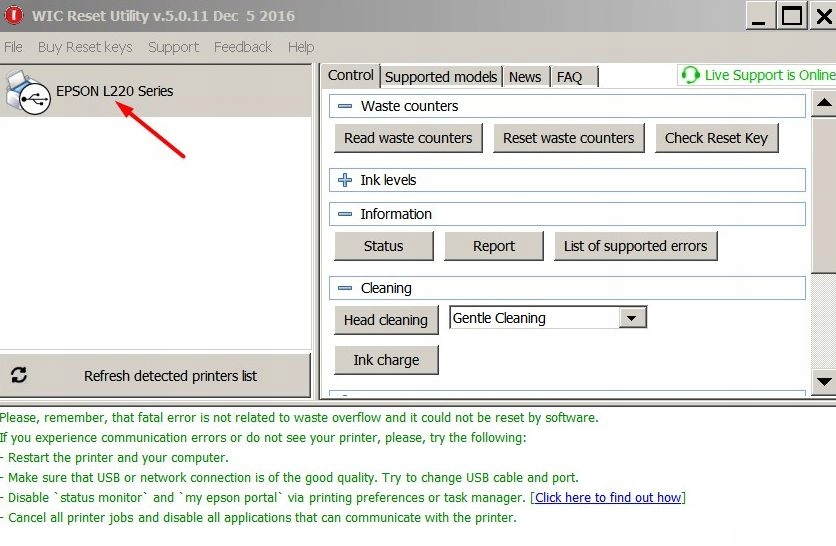Click the 'Make sure that USB or network' line
This screenshot has width=836, height=546.
tap(290, 477)
